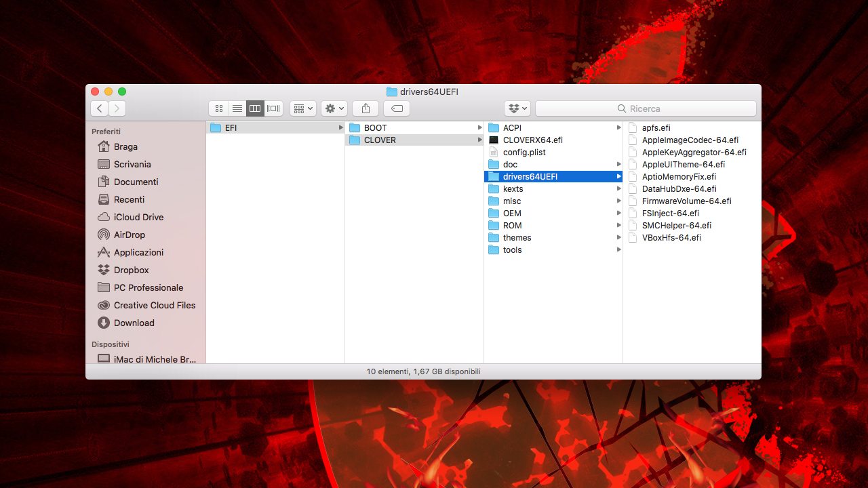Select the themes folder
This screenshot has height=488, width=868.
[517, 238]
